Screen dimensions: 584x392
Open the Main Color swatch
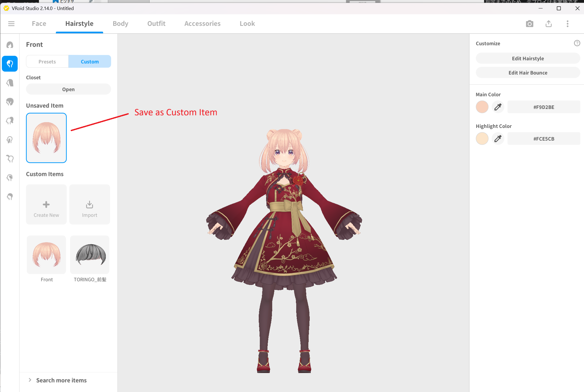point(482,107)
